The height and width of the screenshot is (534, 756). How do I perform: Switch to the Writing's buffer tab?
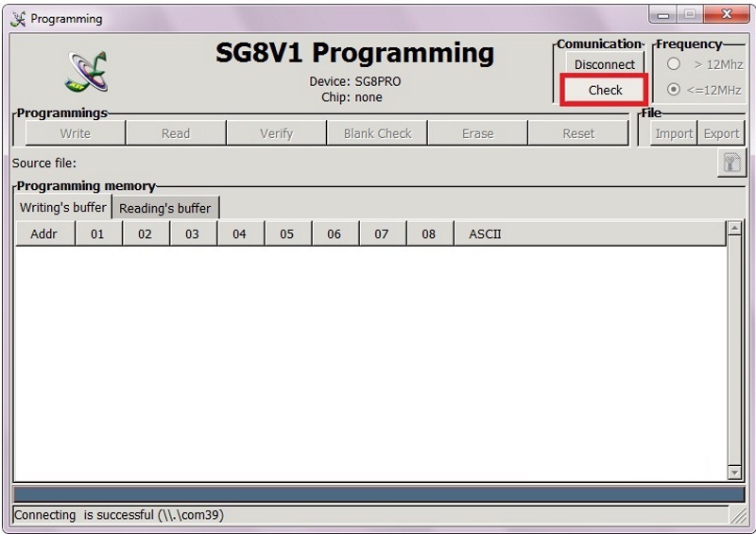pos(63,207)
